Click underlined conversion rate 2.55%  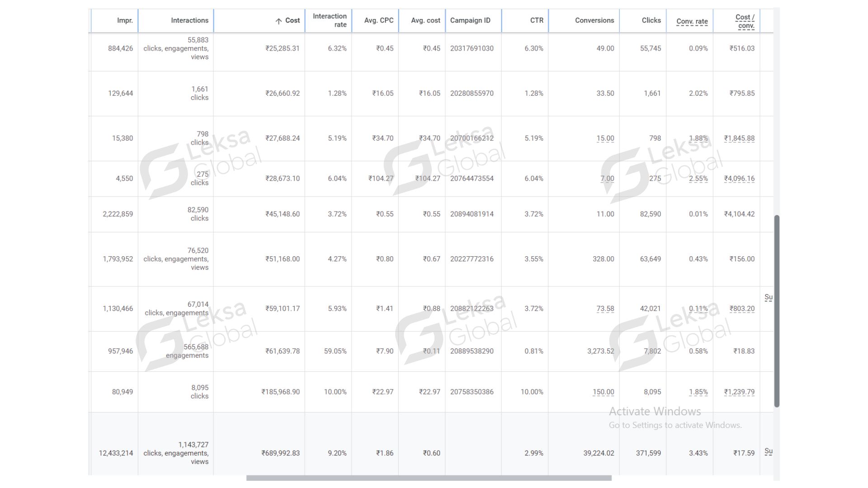(x=698, y=178)
